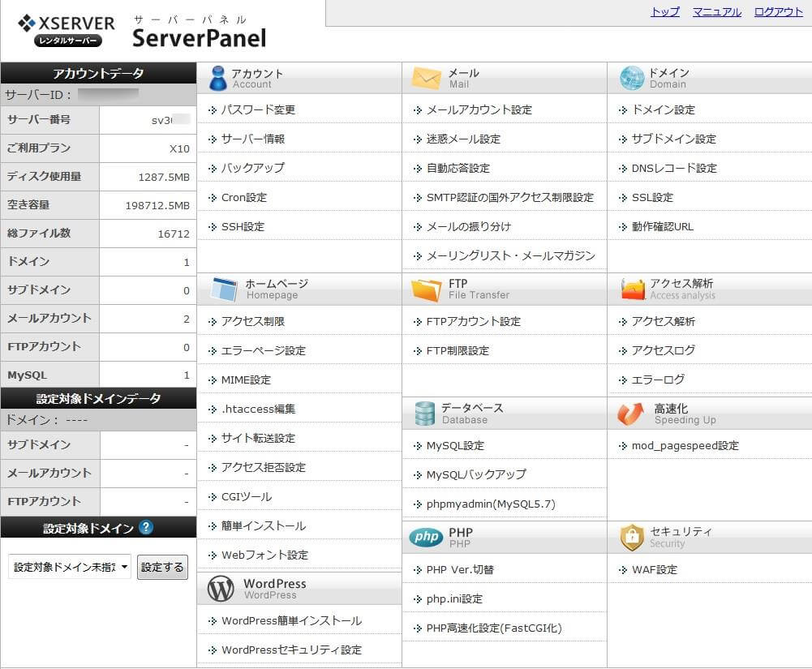
Task: Open WordPress簡単インストール
Action: click(x=291, y=620)
